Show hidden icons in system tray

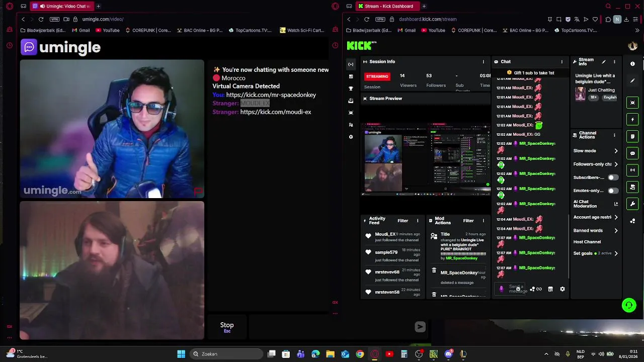point(546,354)
